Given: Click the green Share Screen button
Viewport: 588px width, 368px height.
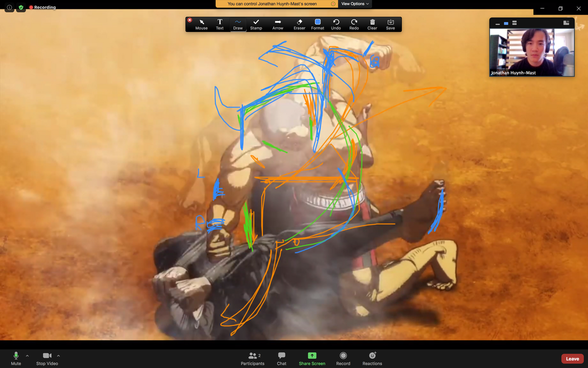Looking at the screenshot, I should coord(312,358).
